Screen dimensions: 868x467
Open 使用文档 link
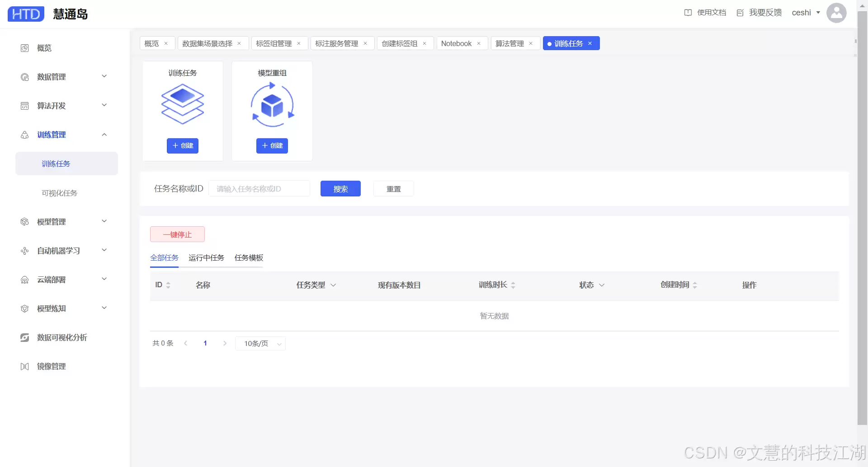[712, 13]
